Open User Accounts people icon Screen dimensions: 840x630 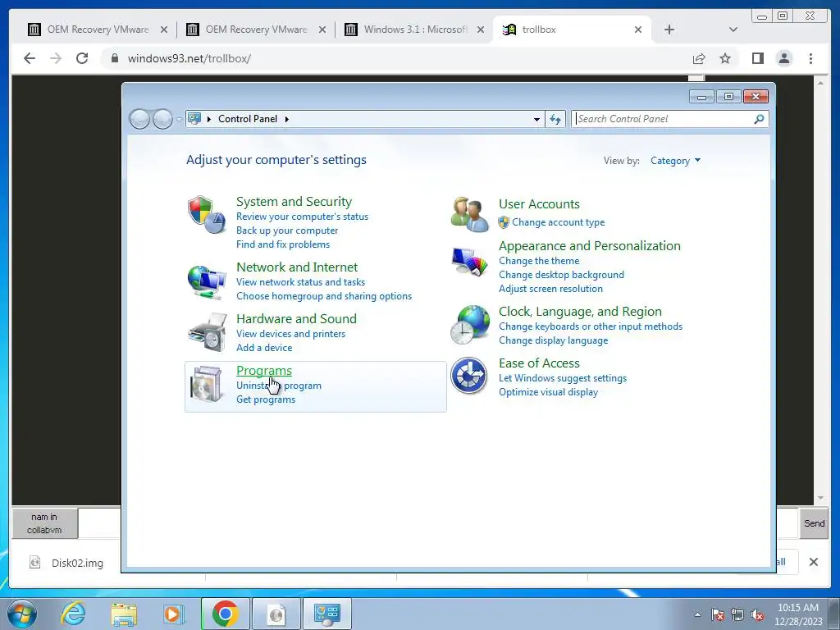click(x=469, y=214)
